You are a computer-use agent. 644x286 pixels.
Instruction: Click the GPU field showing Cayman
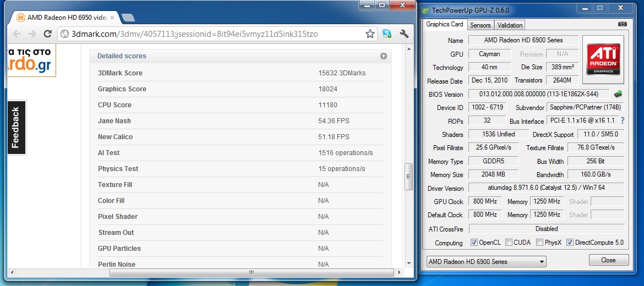pyautogui.click(x=489, y=54)
